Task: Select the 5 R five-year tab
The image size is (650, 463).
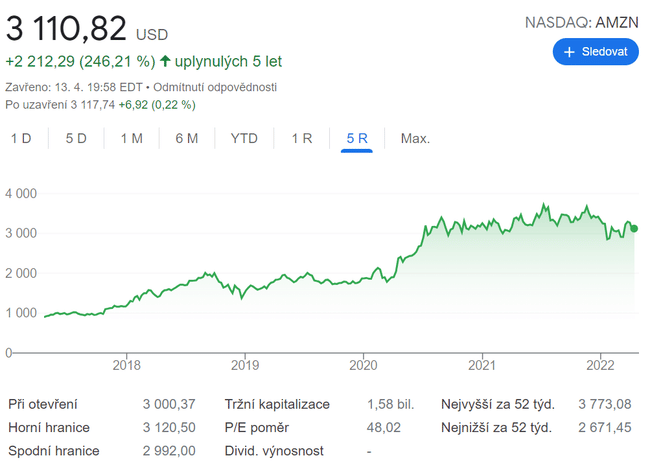Action: [357, 138]
